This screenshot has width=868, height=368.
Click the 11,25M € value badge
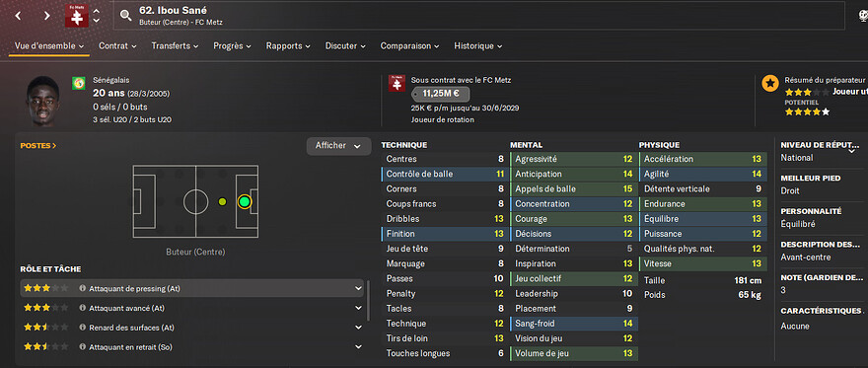[441, 93]
